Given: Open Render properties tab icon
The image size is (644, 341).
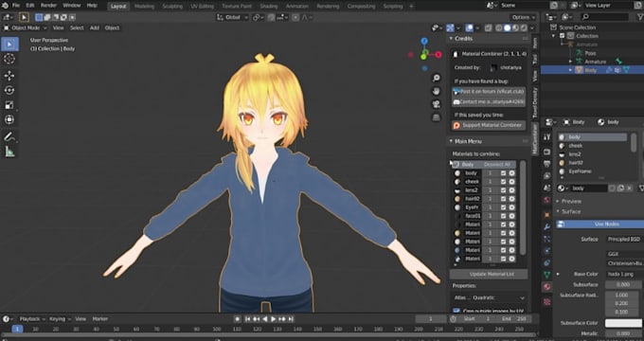Looking at the screenshot, I should tap(547, 152).
